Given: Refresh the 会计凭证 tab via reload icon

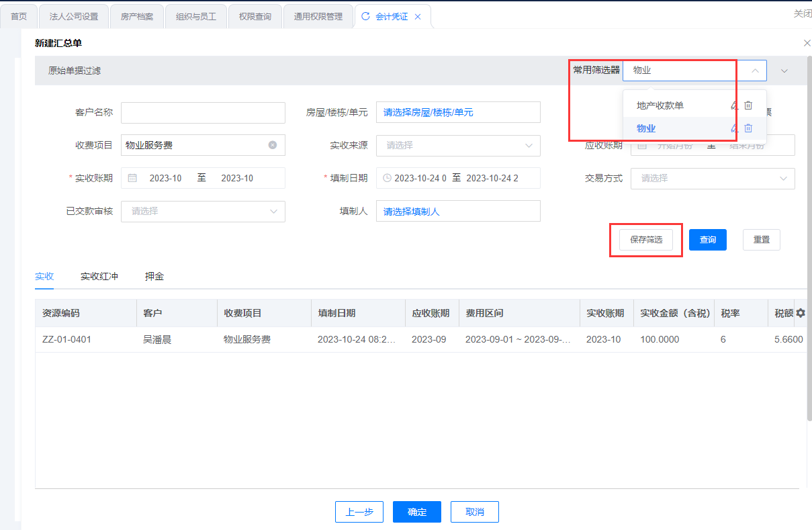Looking at the screenshot, I should tap(365, 16).
